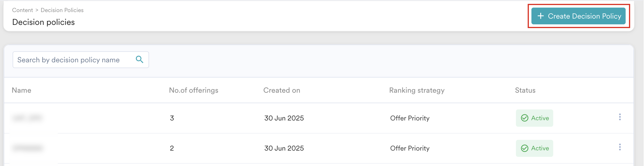This screenshot has width=644, height=166.
Task: Open the first policy's blurred name
Action: point(27,118)
